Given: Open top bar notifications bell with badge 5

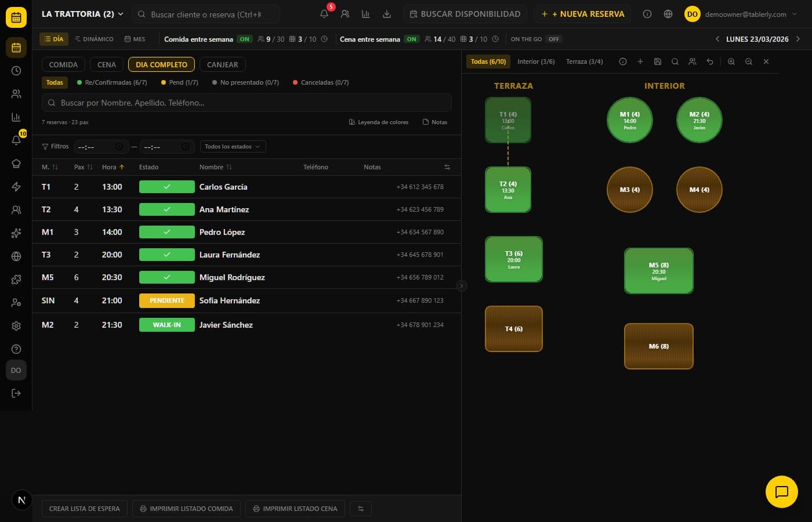Looking at the screenshot, I should (x=324, y=14).
